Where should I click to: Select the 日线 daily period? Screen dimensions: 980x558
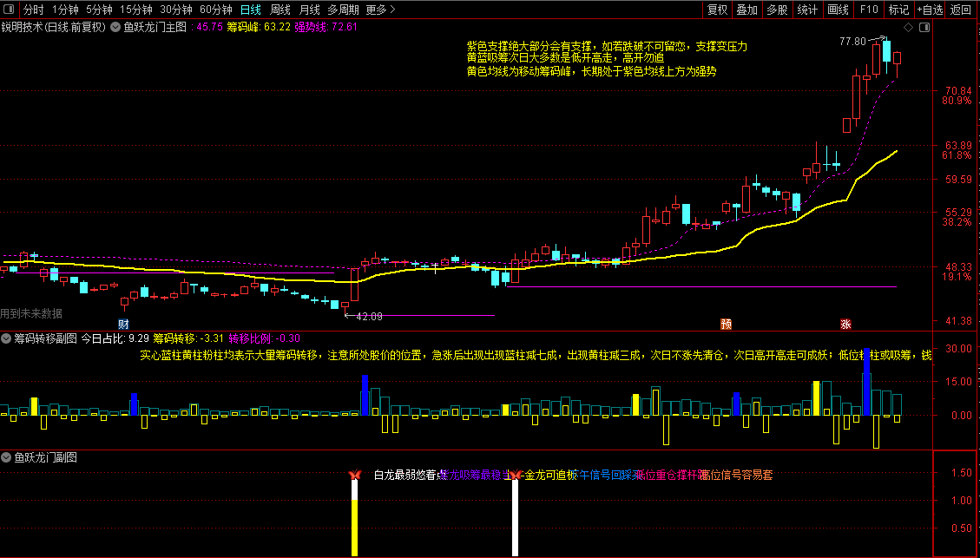[251, 10]
